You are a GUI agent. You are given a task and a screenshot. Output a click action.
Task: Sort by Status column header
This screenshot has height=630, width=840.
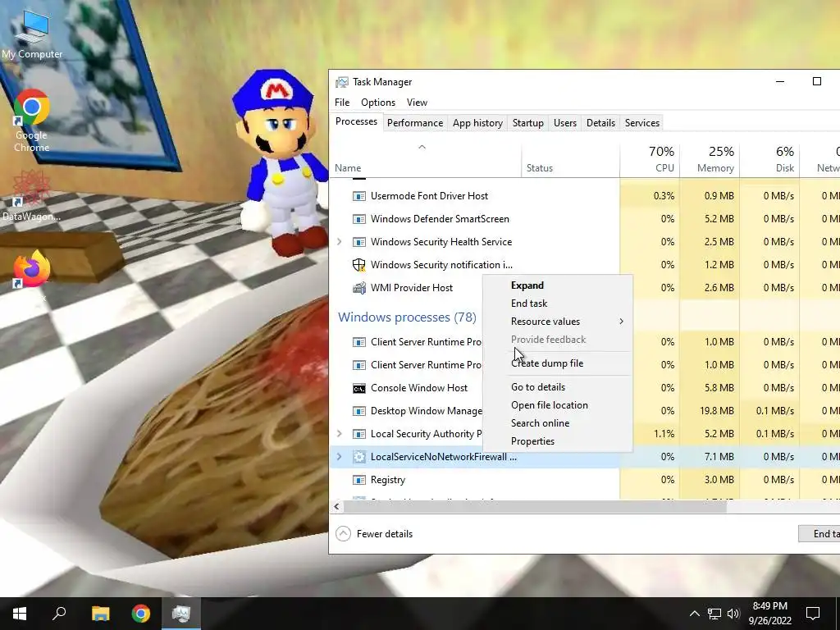point(571,160)
